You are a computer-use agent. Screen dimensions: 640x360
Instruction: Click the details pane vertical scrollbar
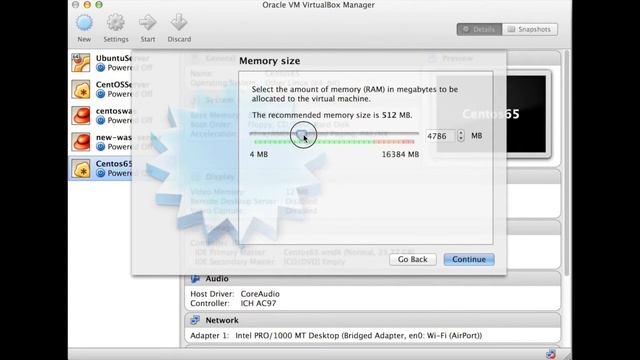pos(567,163)
